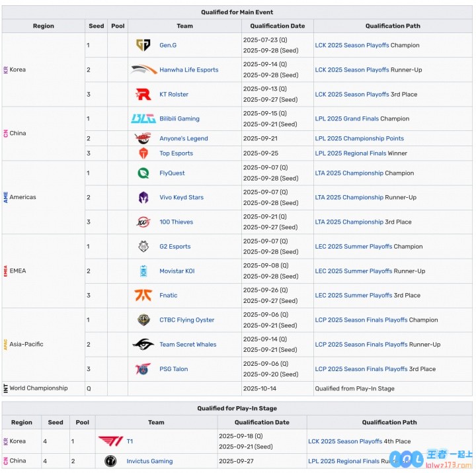476x473 pixels.
Task: Click the PSG Talon logo
Action: [x=143, y=369]
